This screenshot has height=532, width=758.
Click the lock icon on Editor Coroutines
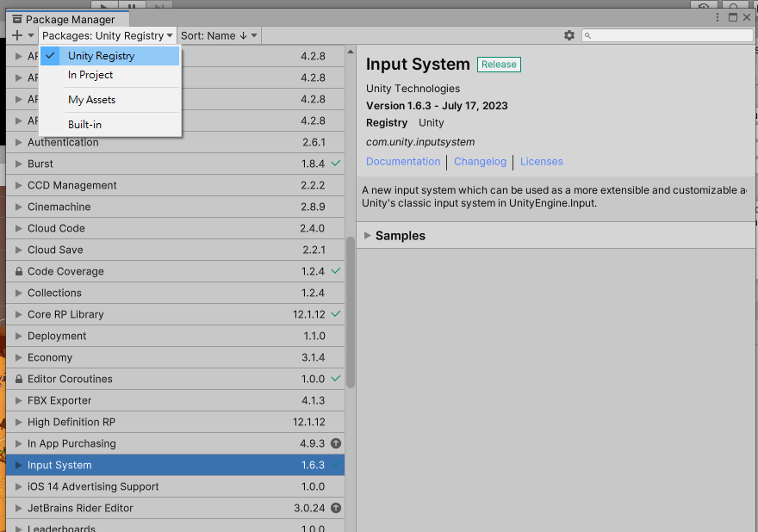[19, 379]
